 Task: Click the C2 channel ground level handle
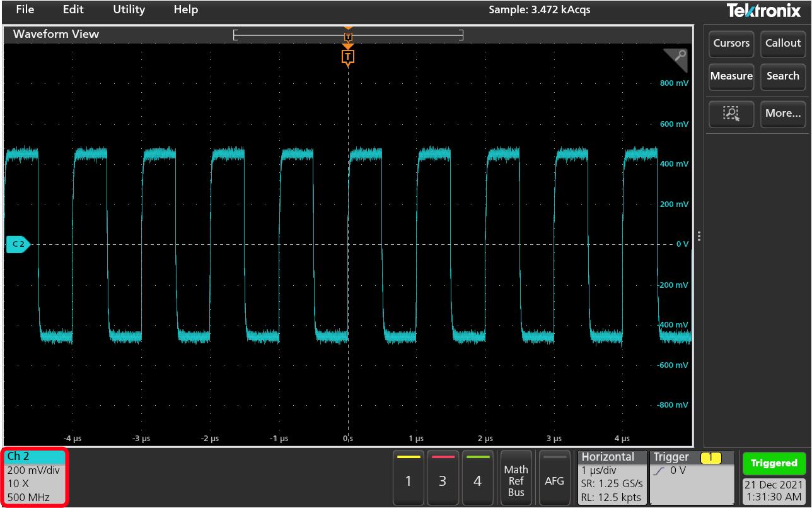[x=18, y=244]
